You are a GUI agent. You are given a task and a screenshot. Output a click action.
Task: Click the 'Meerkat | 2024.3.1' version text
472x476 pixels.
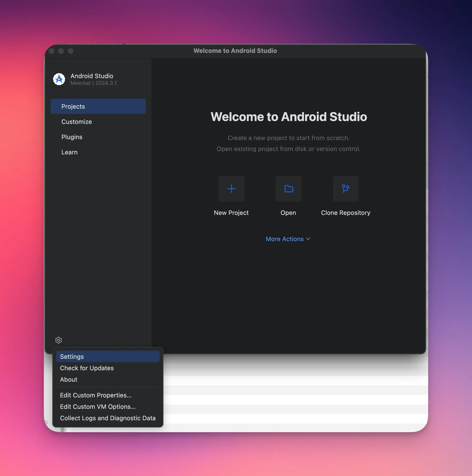tap(94, 83)
